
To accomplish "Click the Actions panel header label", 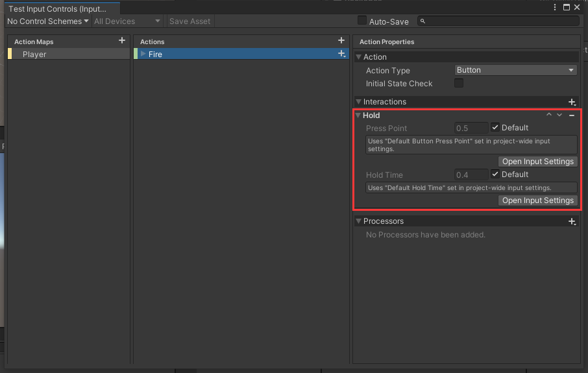I will [153, 42].
